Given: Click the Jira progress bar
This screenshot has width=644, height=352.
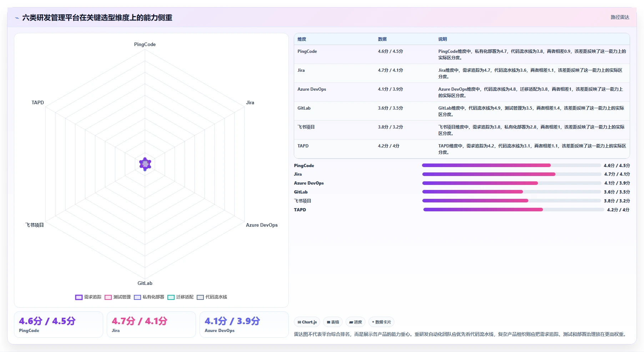Looking at the screenshot, I should click(512, 174).
